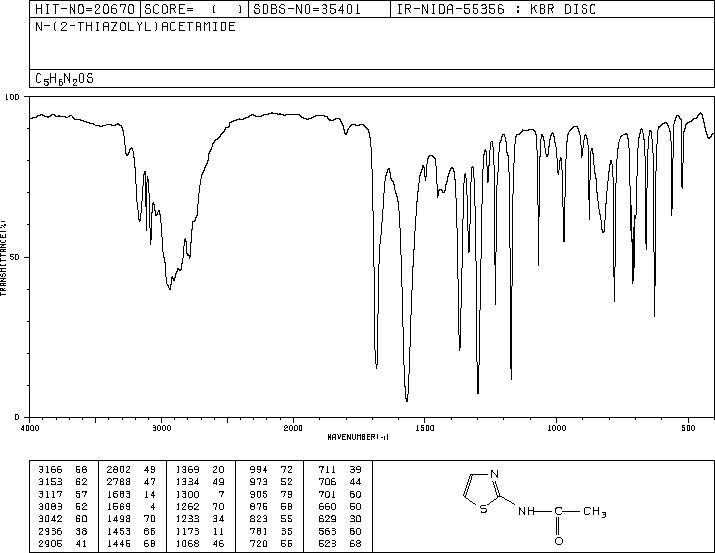Click peak table entry 1498

[119, 519]
